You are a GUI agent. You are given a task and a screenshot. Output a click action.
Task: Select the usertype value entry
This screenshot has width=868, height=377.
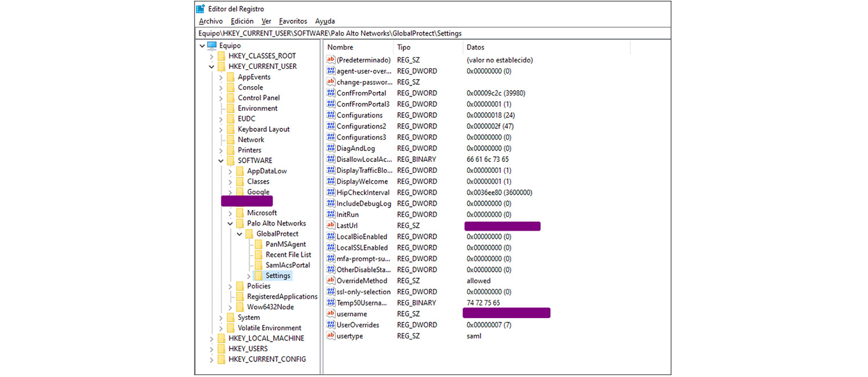pos(350,336)
